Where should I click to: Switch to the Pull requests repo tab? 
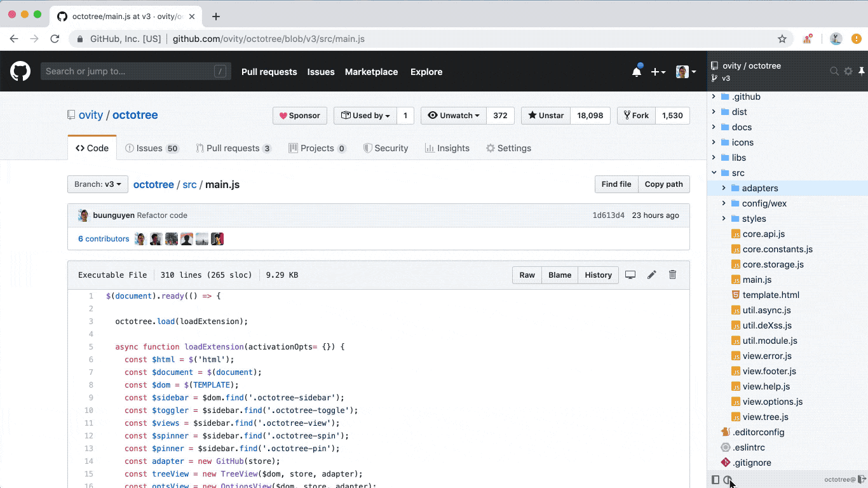point(233,148)
